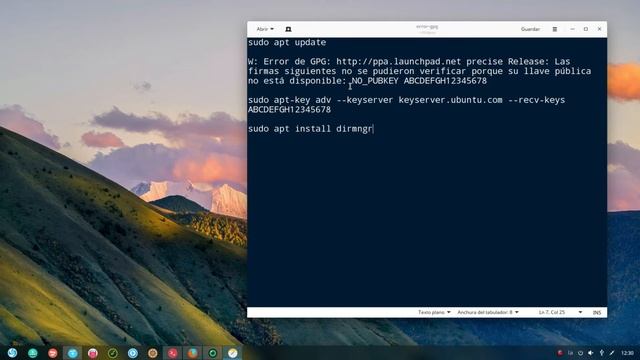This screenshot has height=360, width=640.
Task: Open the brown round taskbar icon
Action: [153, 353]
